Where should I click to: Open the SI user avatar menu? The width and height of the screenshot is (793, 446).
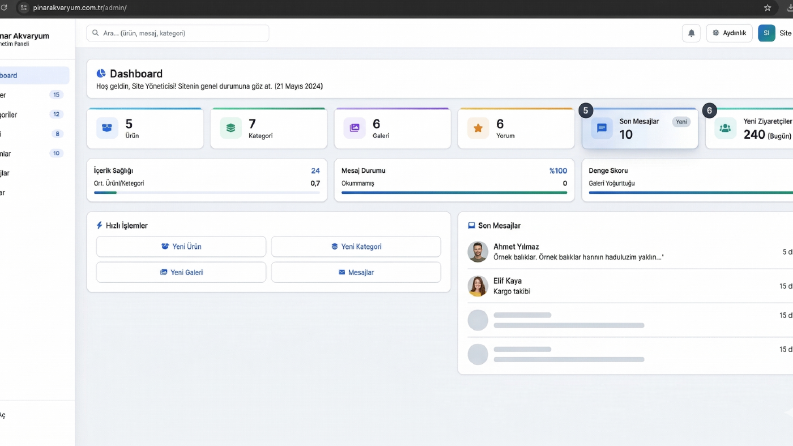click(x=766, y=33)
